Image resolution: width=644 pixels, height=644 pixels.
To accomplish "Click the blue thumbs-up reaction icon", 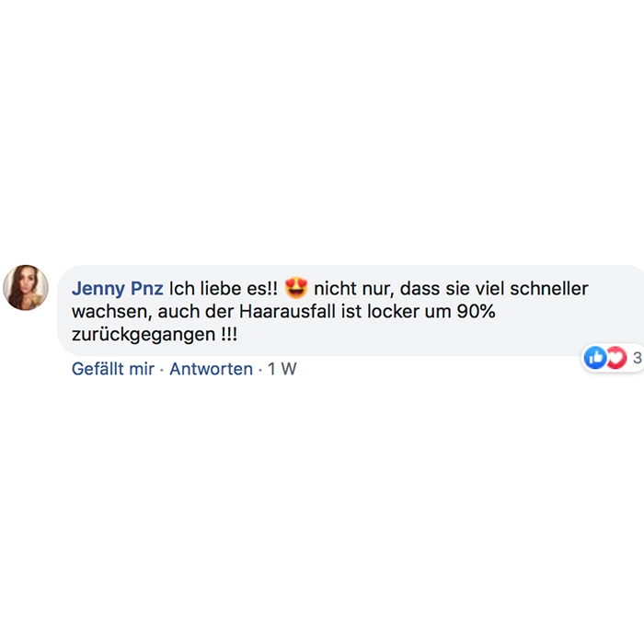I will 594,357.
